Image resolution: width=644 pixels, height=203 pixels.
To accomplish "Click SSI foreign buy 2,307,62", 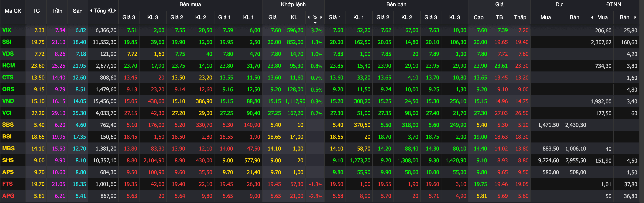I will pos(601,42).
